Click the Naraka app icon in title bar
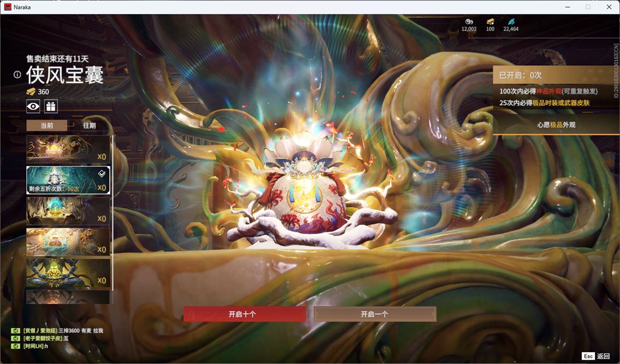The image size is (620, 364). pyautogui.click(x=8, y=7)
